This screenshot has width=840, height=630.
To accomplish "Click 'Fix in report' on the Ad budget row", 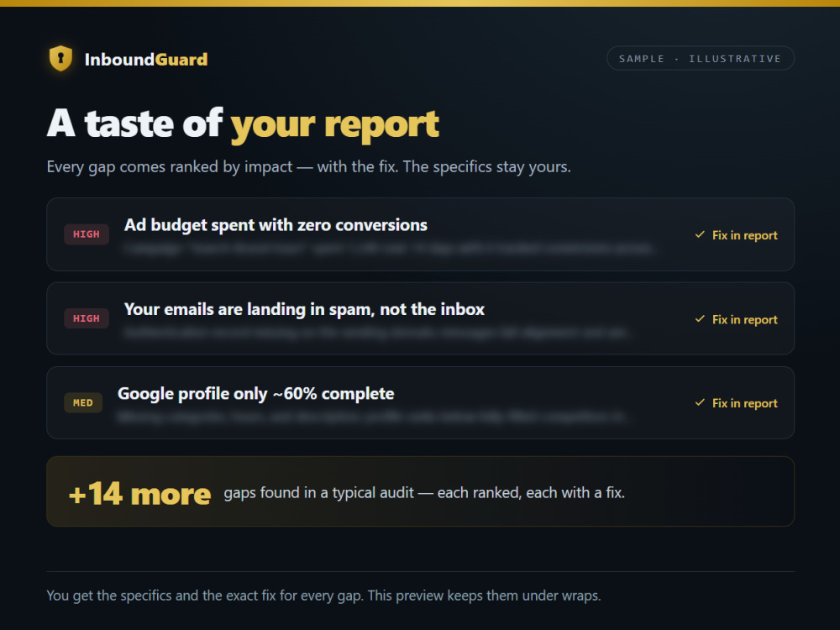I will (x=744, y=235).
